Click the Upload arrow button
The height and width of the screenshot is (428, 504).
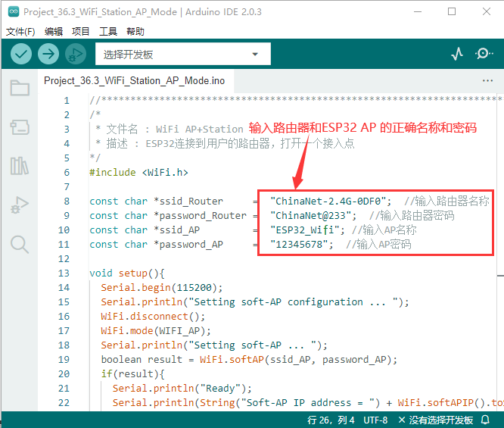coord(48,54)
